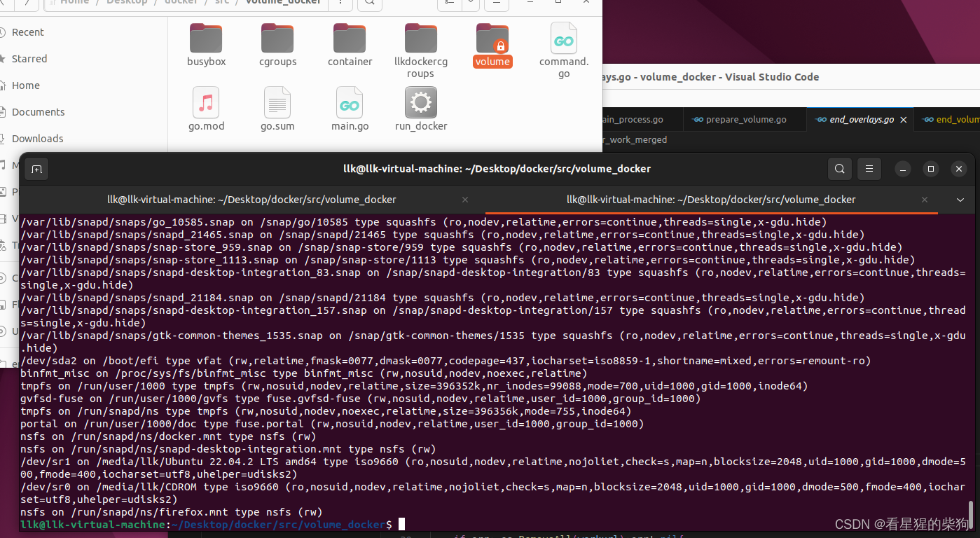Open the partially visible main_process.go tab

pos(633,120)
